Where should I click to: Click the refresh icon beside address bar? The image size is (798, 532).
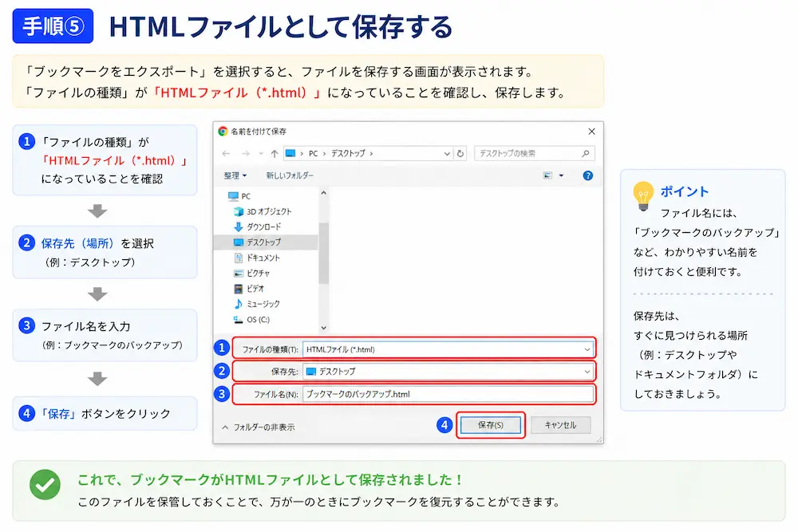[x=460, y=153]
